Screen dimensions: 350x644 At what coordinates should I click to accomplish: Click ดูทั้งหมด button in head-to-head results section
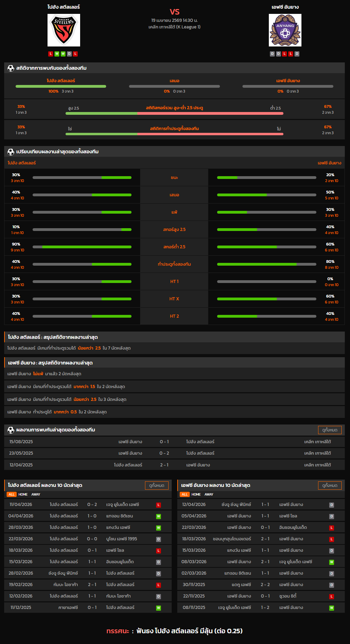point(330,430)
